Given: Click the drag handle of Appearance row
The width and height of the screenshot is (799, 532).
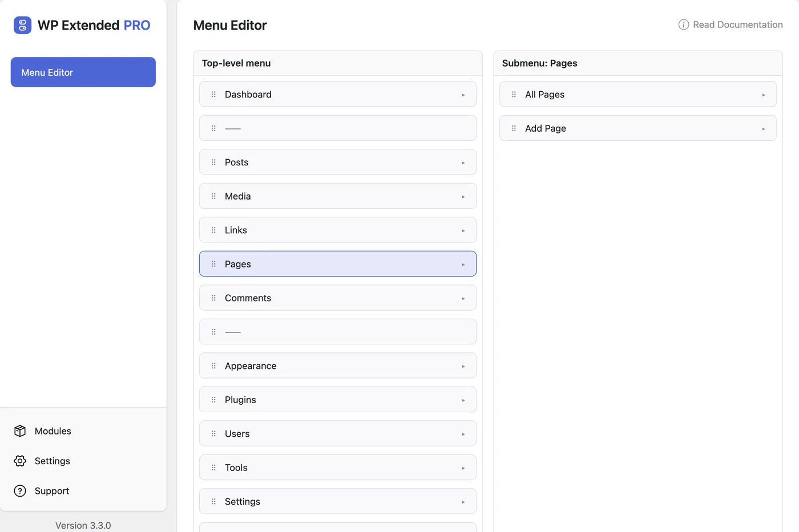Looking at the screenshot, I should [x=213, y=366].
